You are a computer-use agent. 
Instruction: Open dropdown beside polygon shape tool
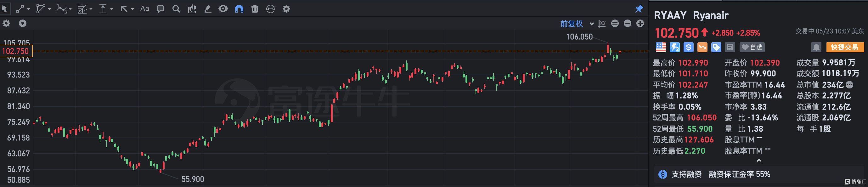(x=49, y=9)
